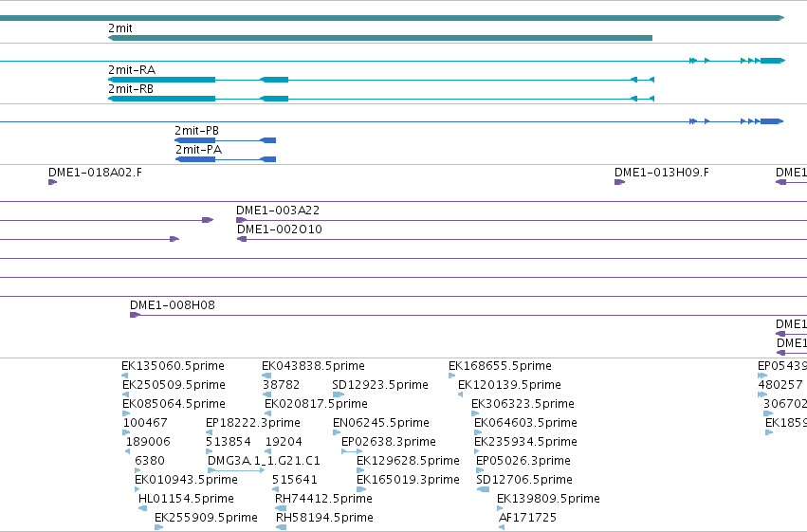Open the 480257 feature label
The width and height of the screenshot is (807, 532).
780,385
